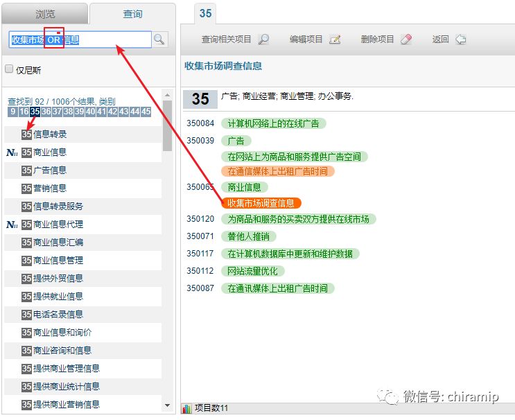515x420 pixels.
Task: Open result 商业信息和询价
Action: pos(62,333)
